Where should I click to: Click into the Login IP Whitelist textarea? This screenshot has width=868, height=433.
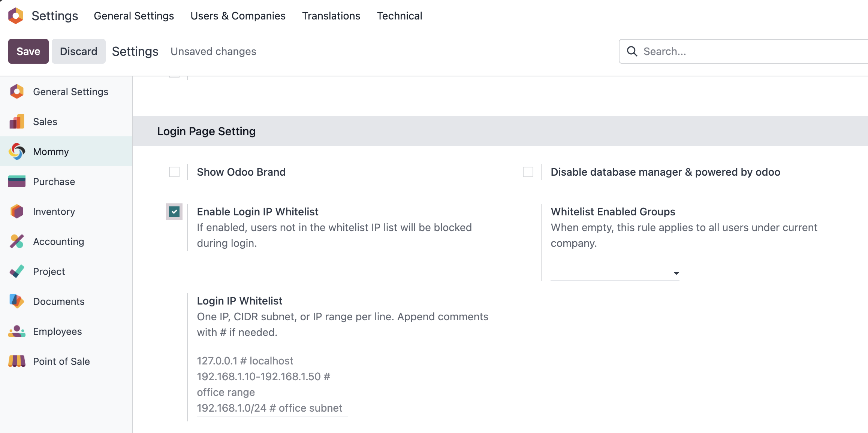click(272, 384)
